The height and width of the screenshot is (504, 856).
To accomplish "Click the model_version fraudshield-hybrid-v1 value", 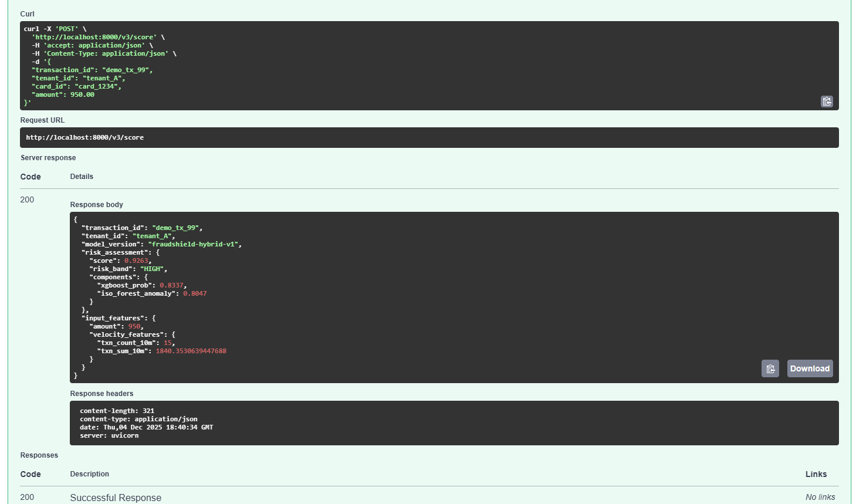I will coord(193,244).
